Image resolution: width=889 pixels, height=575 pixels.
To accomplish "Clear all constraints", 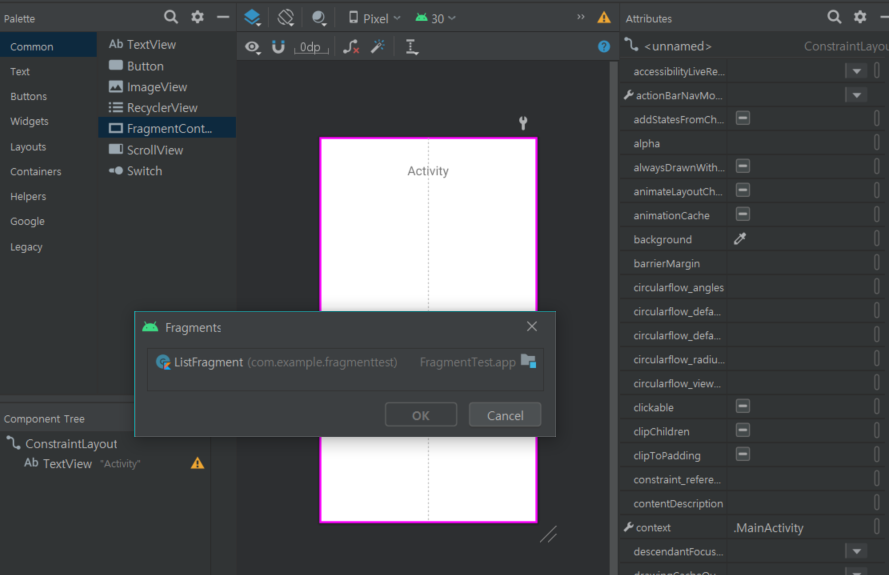I will tap(351, 47).
